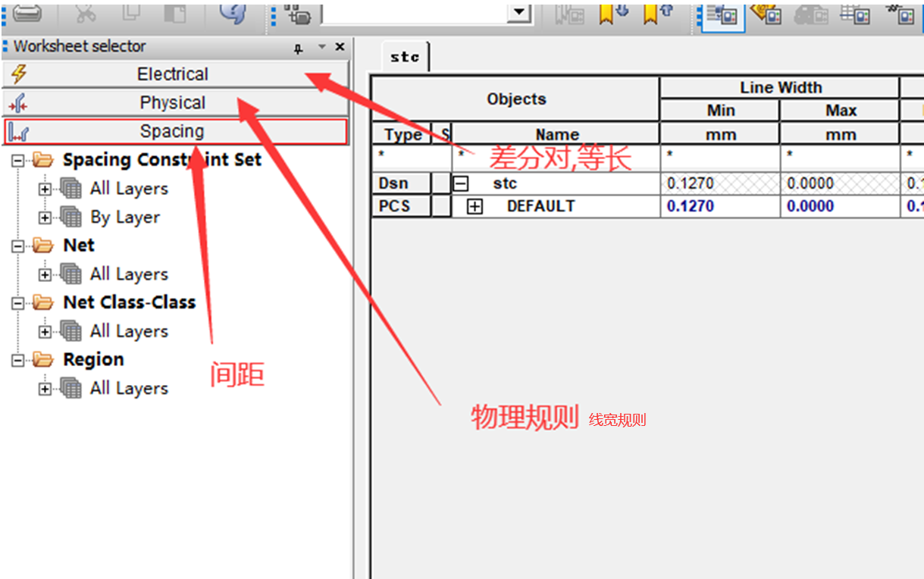The width and height of the screenshot is (924, 579).
Task: Click the bookmark with up arrow icon
Action: pos(655,14)
